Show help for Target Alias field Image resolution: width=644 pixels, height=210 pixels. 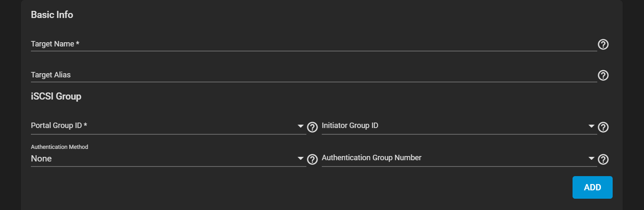pos(603,75)
